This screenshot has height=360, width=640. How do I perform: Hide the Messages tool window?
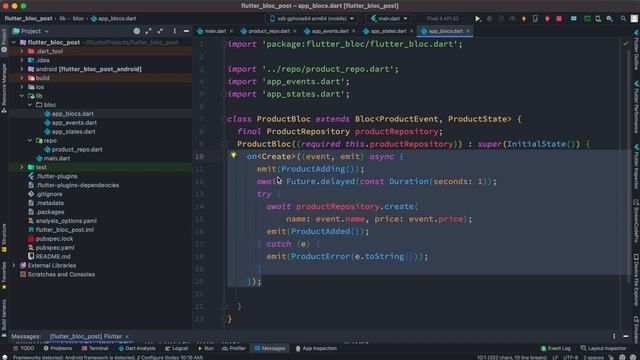pos(626,336)
